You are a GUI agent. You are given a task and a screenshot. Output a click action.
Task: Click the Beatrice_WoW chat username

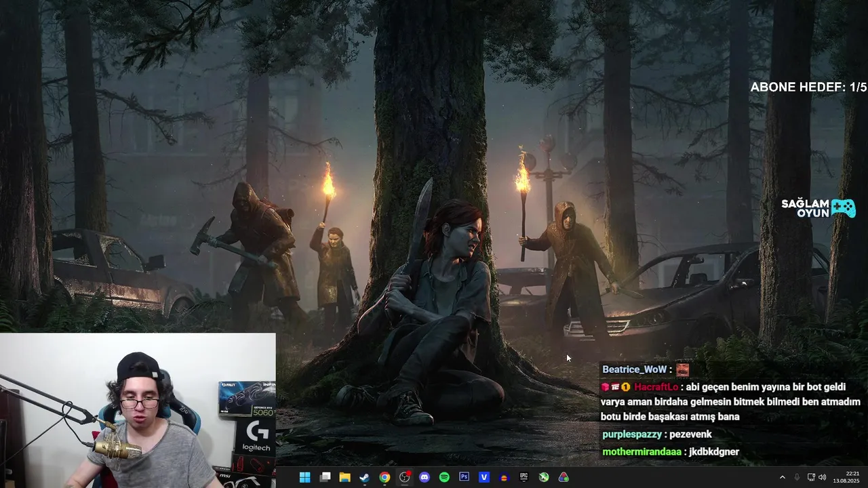pos(635,369)
